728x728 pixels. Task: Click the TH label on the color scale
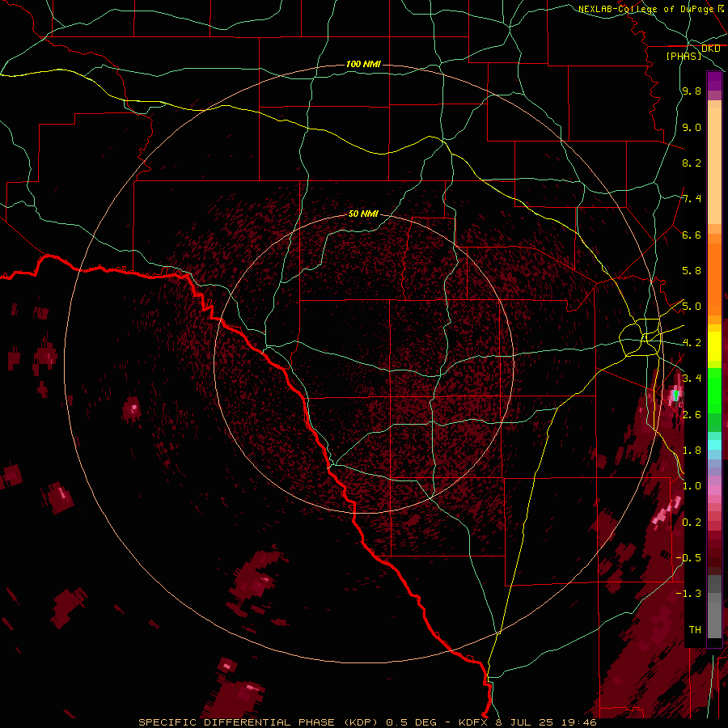pos(695,630)
